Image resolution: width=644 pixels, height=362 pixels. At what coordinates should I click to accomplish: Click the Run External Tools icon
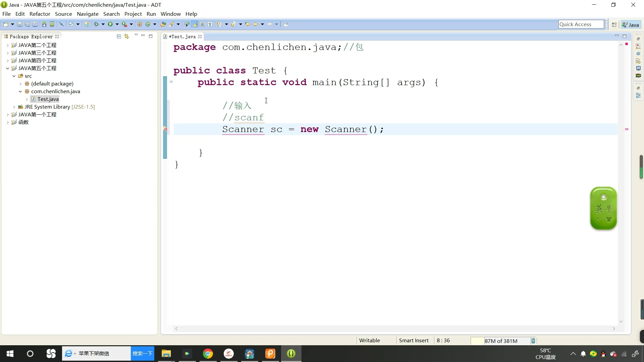124,24
